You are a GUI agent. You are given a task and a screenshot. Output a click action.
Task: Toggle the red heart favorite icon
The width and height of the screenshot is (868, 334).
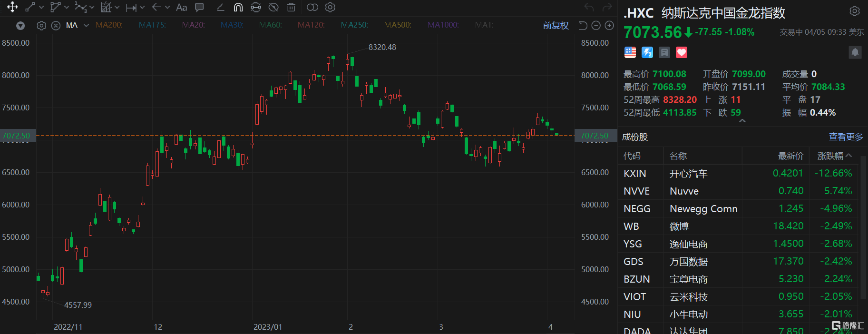(682, 52)
